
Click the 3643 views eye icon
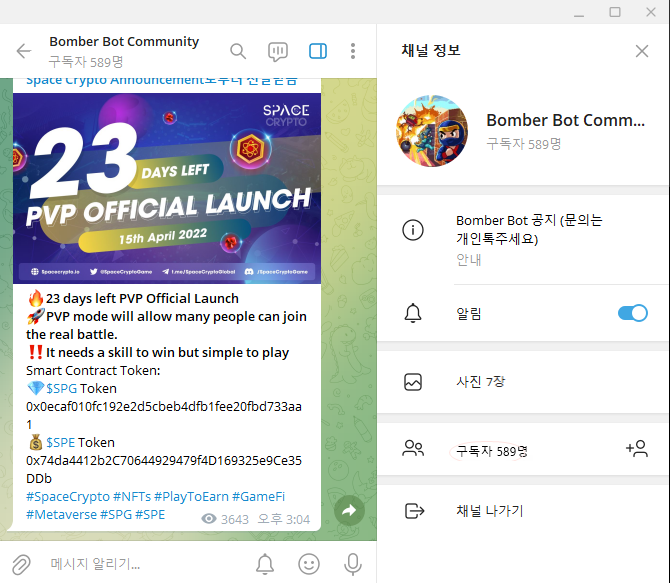click(209, 519)
